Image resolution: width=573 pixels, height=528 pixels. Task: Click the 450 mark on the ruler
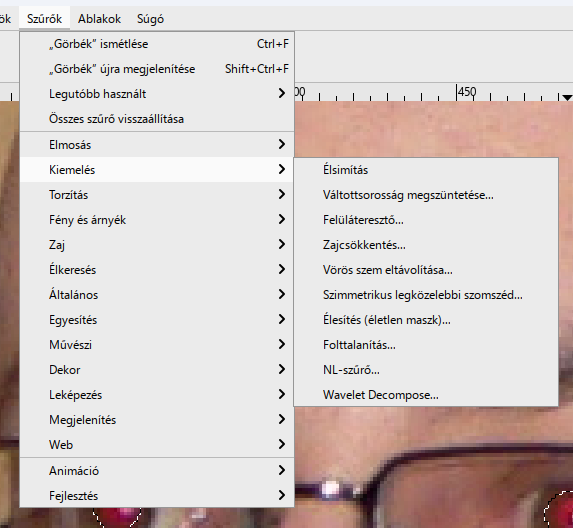(x=467, y=91)
